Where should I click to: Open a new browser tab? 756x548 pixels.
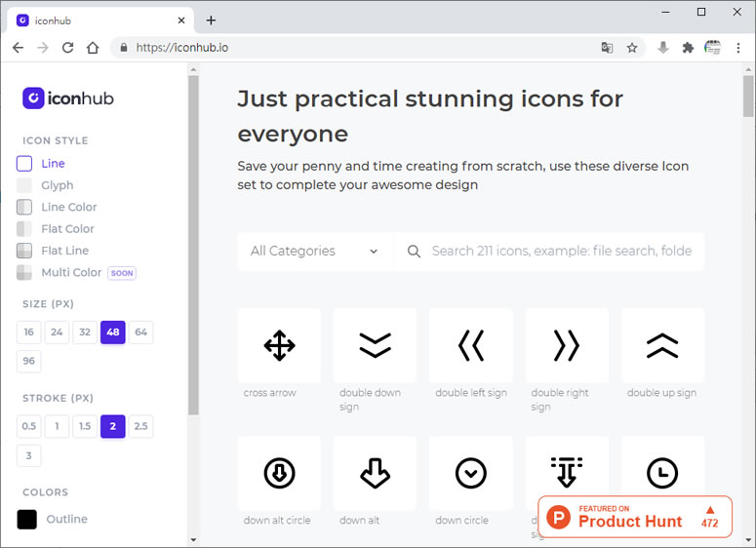pyautogui.click(x=211, y=20)
